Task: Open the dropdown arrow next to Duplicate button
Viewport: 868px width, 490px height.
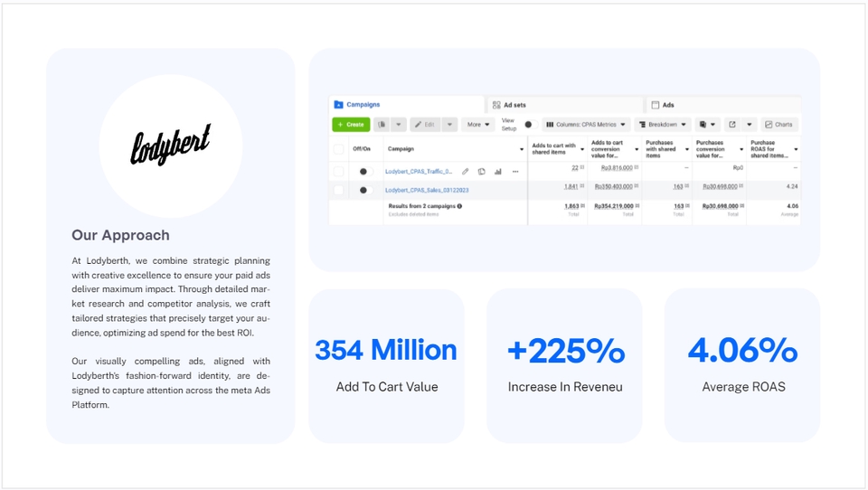Action: [x=399, y=125]
